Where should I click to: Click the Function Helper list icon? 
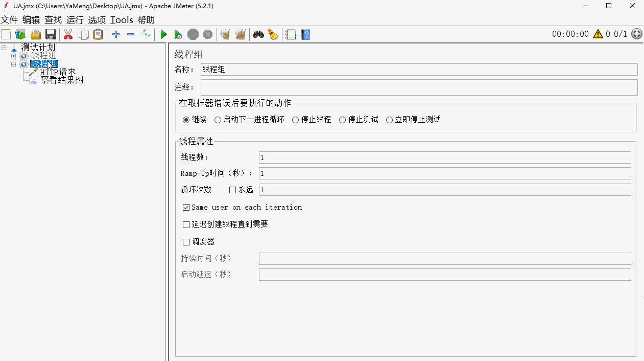point(291,34)
